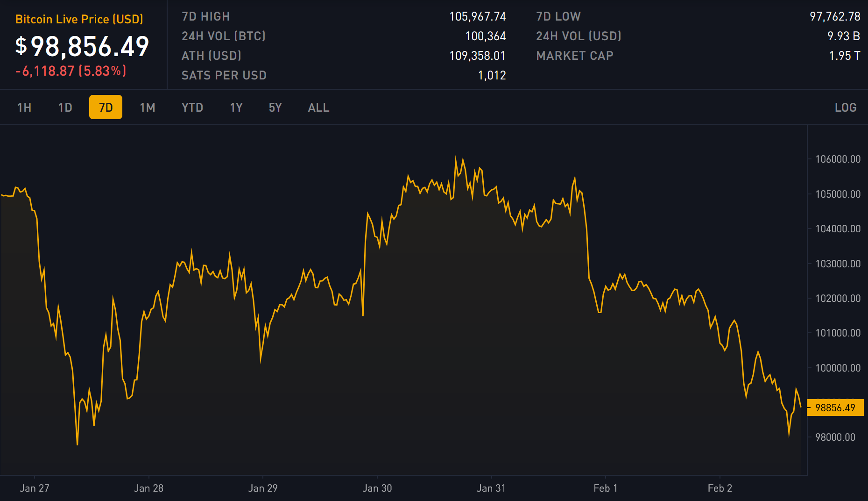Select the 24H VOL (BTC) figure
868x501 pixels.
click(484, 36)
